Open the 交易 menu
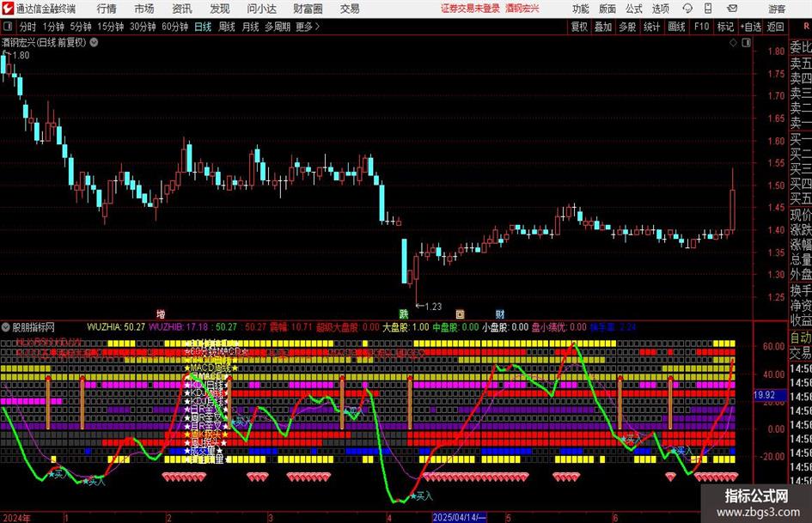 point(350,9)
